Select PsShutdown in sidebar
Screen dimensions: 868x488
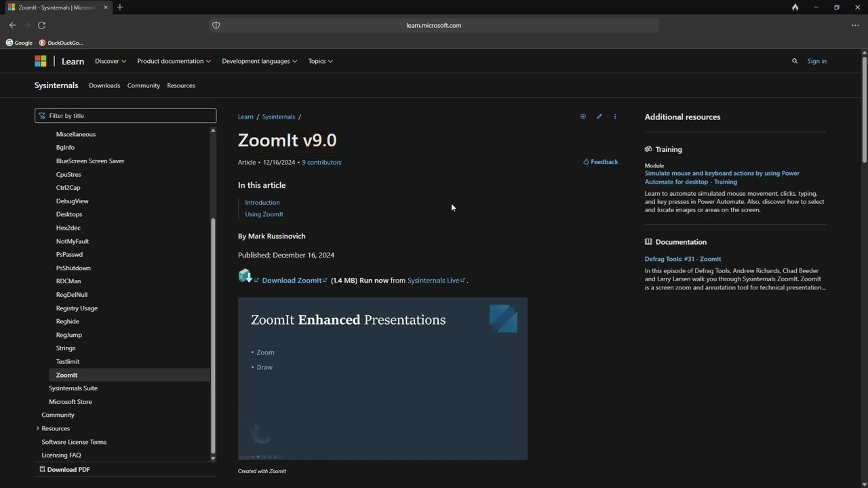point(73,268)
